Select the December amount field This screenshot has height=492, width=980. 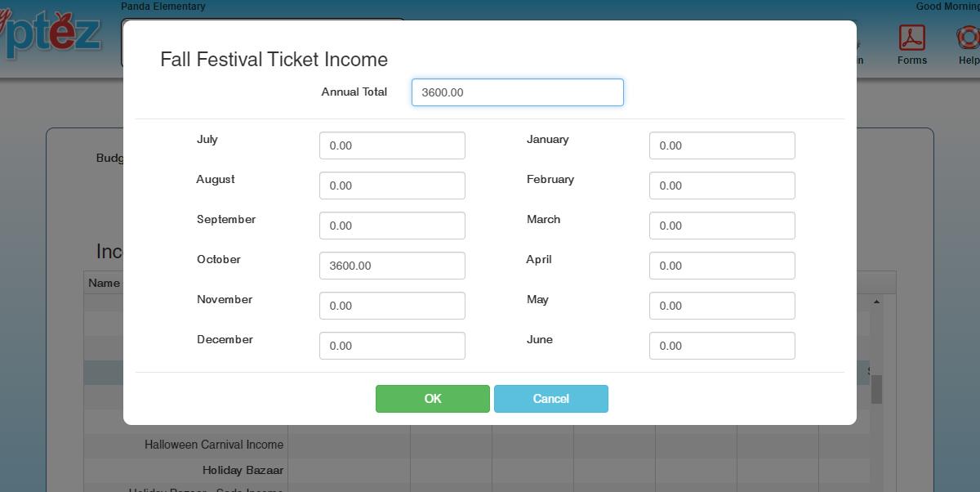[x=392, y=346]
